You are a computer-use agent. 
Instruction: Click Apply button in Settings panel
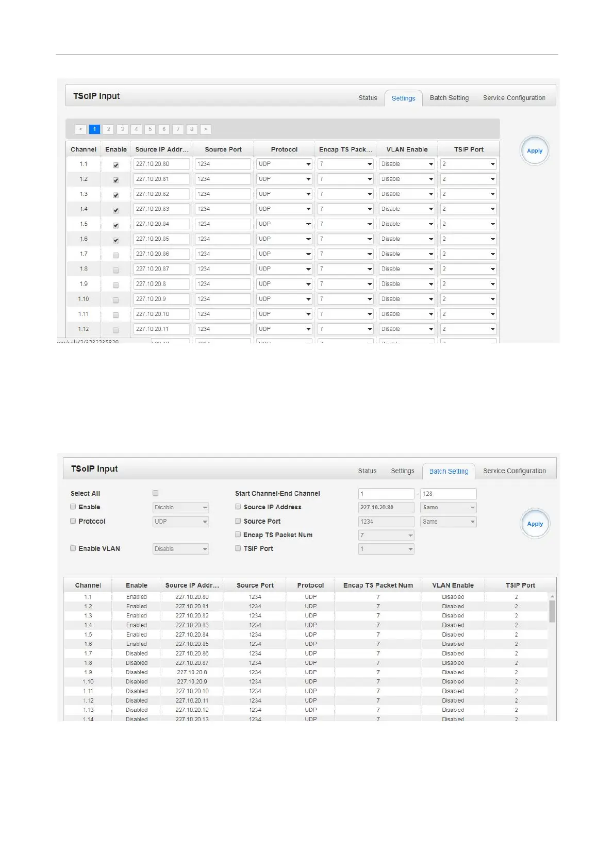(535, 151)
